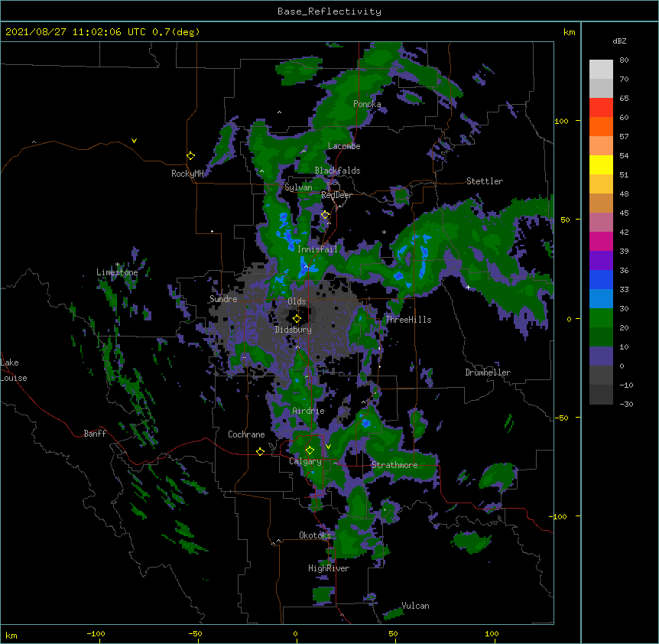Choose the light blue 30-33 dBZ swatch
Screen dimensions: 659x644
601,298
